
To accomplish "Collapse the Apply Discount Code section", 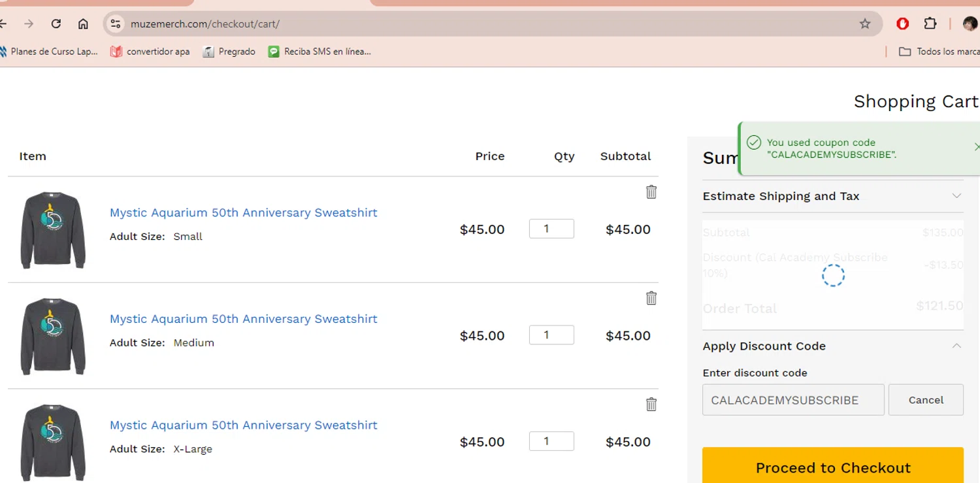I will pyautogui.click(x=833, y=346).
